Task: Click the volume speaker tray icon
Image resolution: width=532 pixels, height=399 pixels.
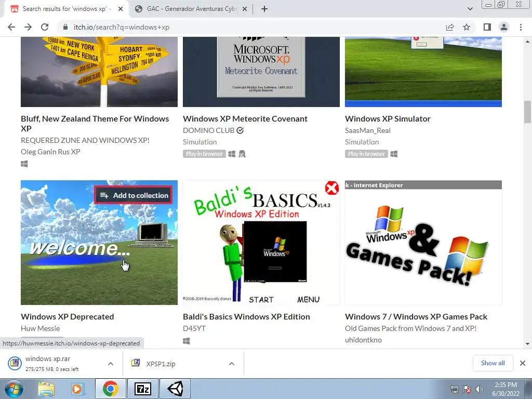Action: pyautogui.click(x=480, y=389)
